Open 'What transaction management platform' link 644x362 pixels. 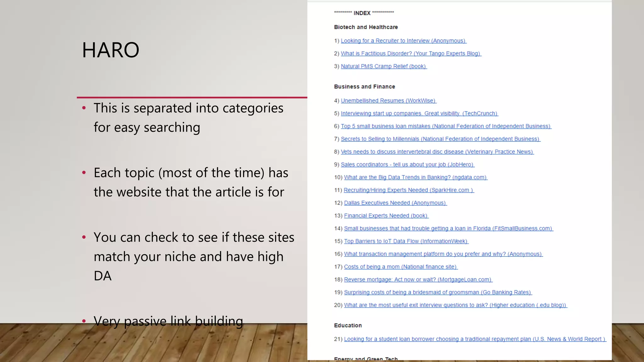click(x=443, y=254)
